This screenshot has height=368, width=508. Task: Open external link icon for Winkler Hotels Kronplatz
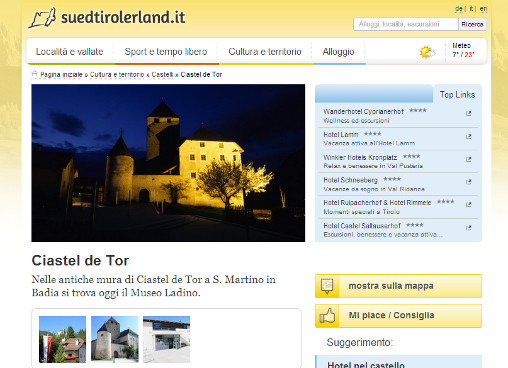[468, 160]
